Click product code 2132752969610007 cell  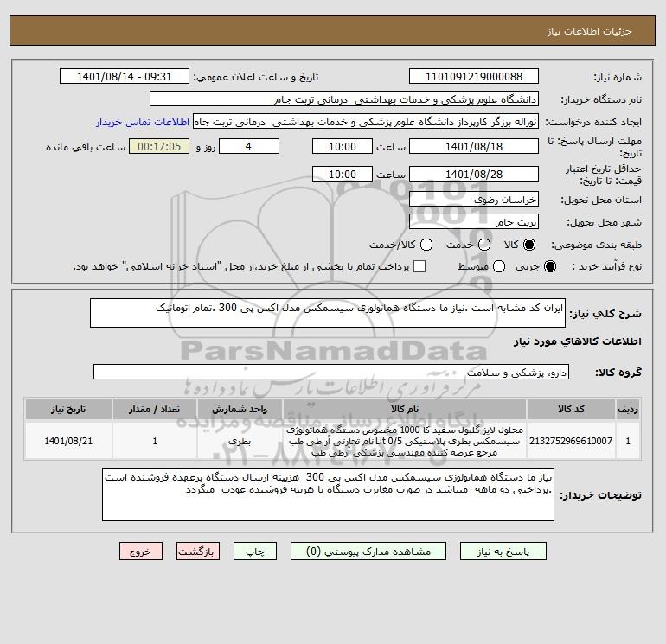tap(571, 441)
